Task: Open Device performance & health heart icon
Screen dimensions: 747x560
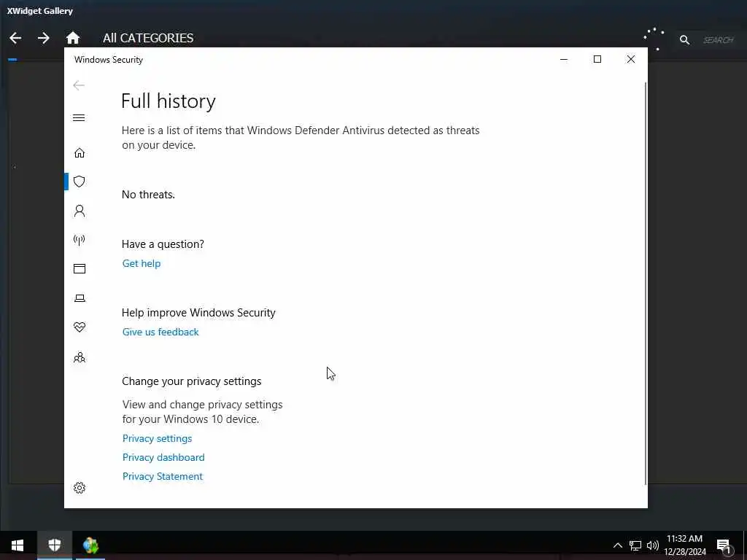Action: (80, 327)
